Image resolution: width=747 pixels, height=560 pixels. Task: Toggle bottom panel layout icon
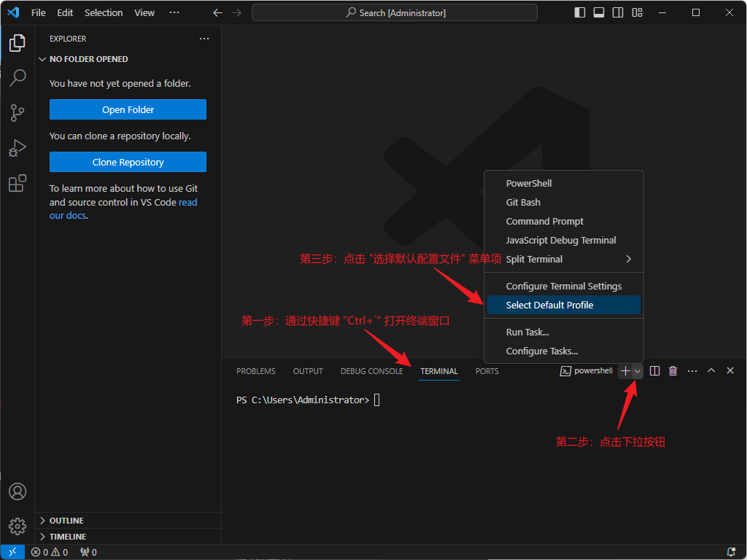tap(599, 13)
